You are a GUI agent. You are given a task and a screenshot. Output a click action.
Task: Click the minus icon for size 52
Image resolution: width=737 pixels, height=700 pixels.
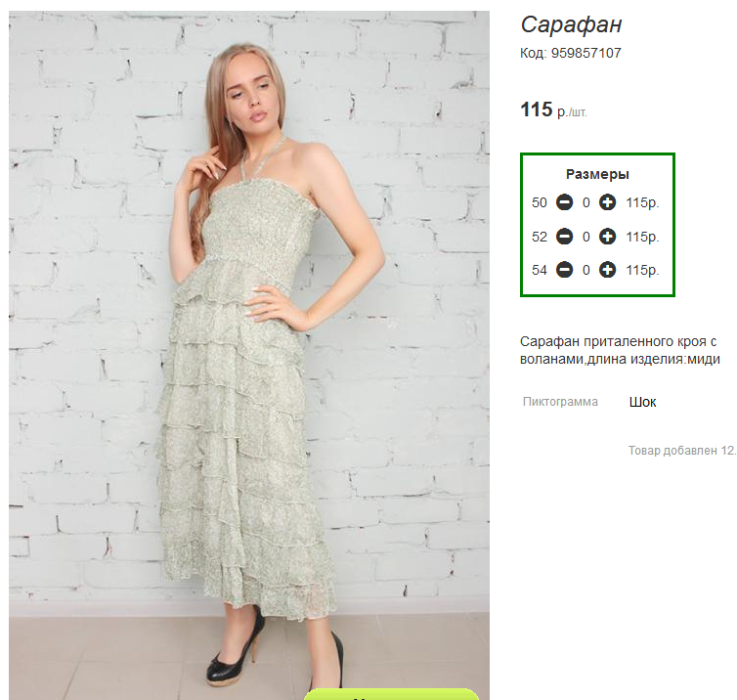(565, 237)
